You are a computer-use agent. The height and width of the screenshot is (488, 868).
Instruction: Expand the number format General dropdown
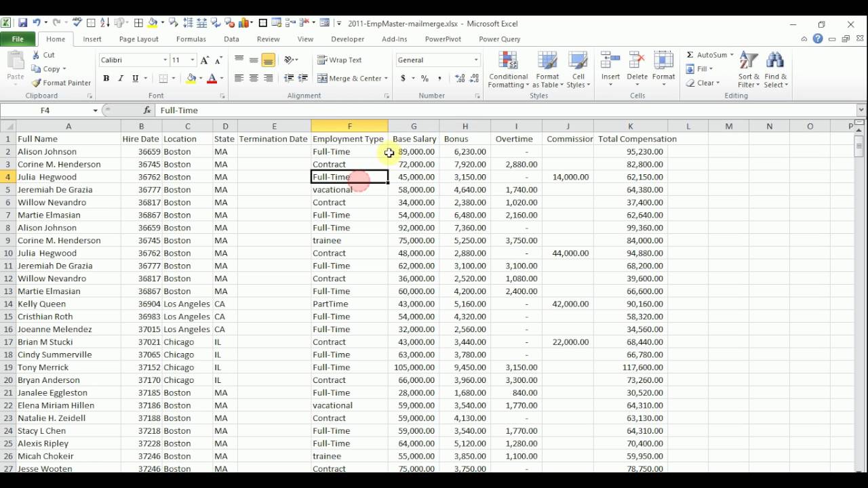[x=475, y=60]
